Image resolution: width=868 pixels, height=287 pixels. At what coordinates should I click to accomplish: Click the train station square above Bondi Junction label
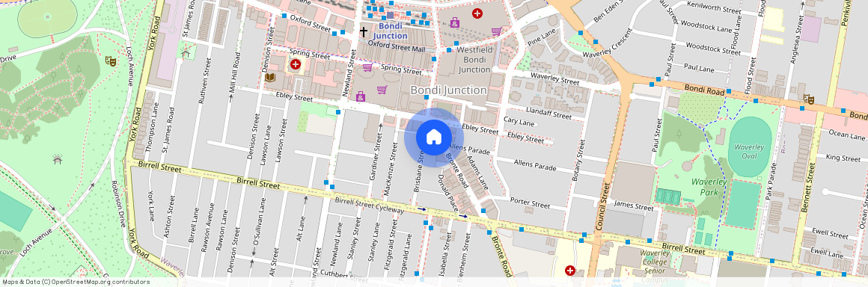click(391, 15)
